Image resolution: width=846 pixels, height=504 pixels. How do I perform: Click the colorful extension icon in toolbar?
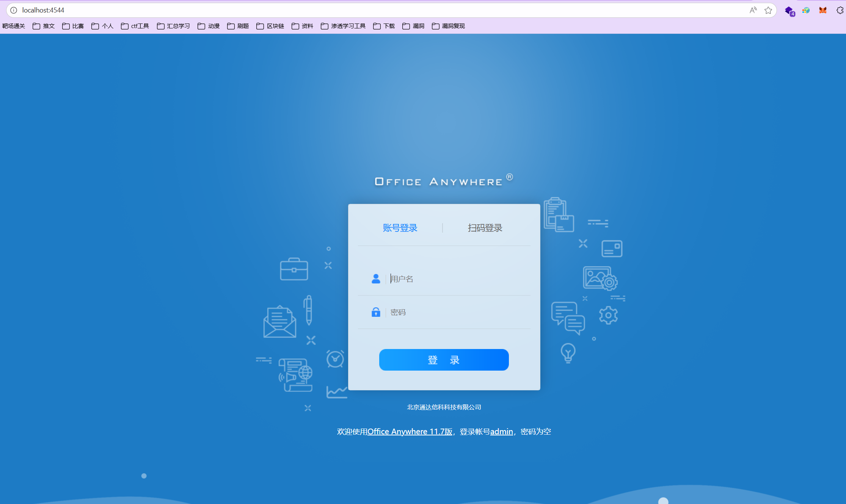point(806,10)
